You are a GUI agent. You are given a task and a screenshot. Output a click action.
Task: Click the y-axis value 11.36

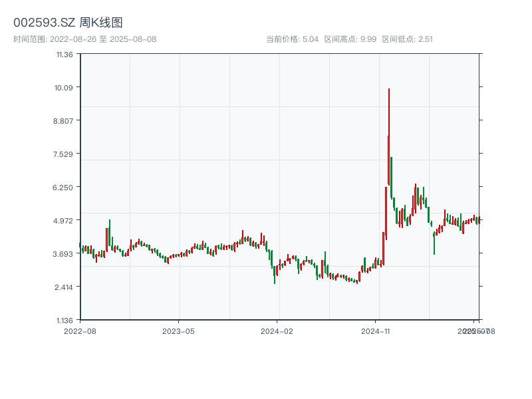[65, 55]
